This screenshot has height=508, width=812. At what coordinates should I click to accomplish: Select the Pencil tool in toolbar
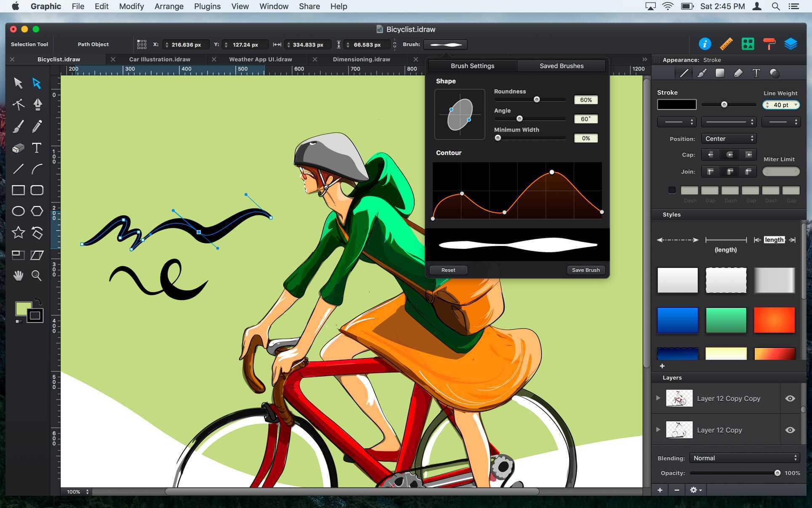click(x=36, y=126)
